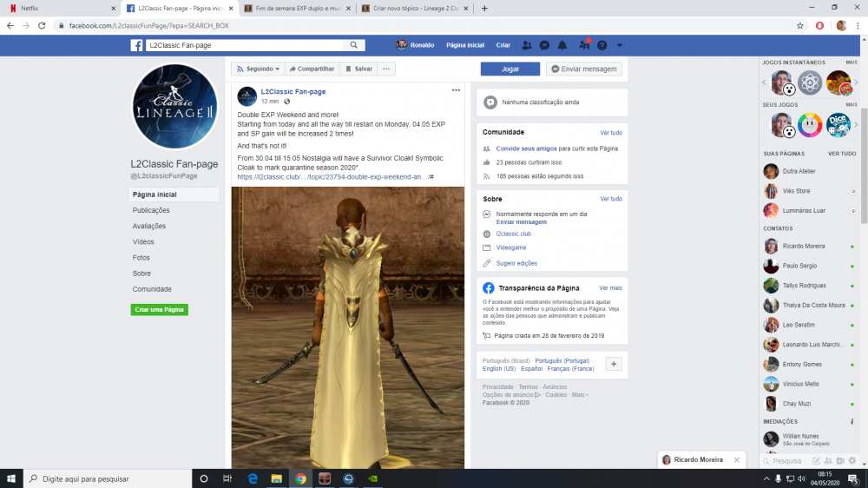Click the Facebook search input field

point(244,45)
